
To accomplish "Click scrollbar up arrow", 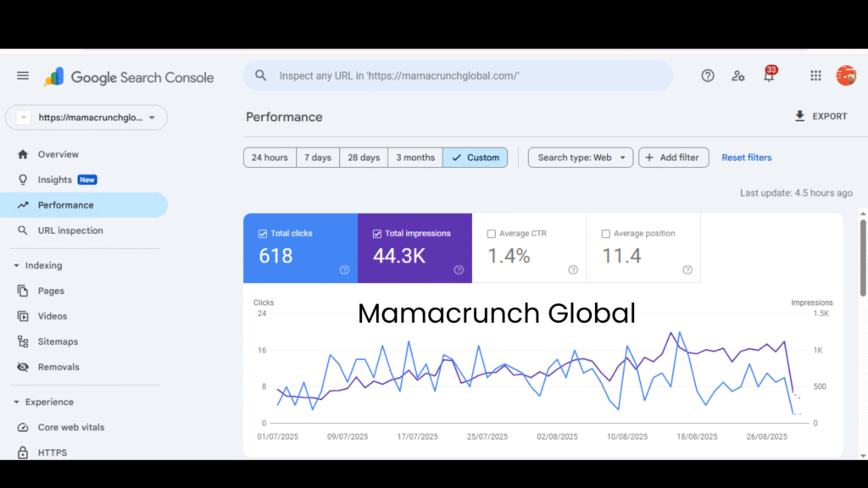I will pyautogui.click(x=863, y=213).
